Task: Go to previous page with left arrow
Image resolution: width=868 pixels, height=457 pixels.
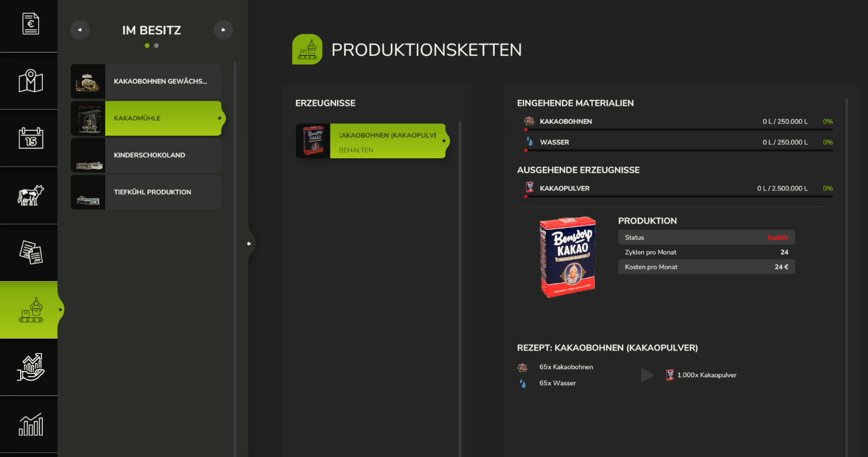Action: click(x=80, y=30)
